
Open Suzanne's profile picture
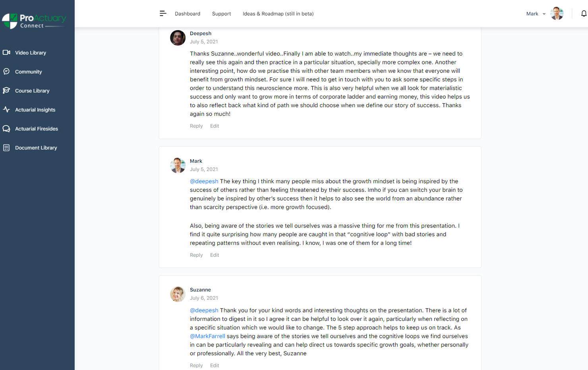[x=178, y=294]
